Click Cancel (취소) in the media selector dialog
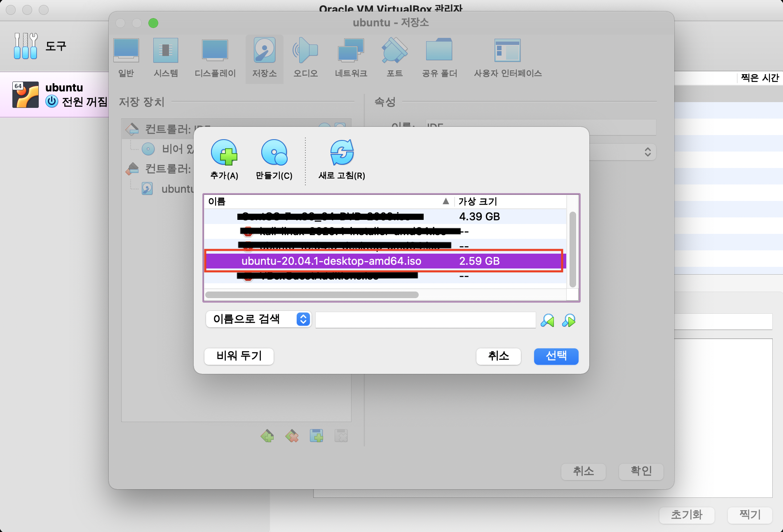The width and height of the screenshot is (783, 532). (499, 356)
